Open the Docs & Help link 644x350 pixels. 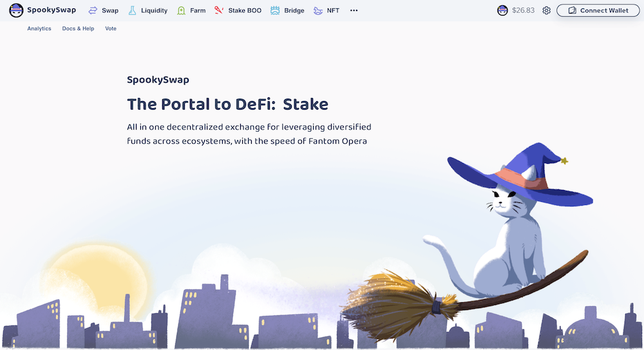coord(78,28)
